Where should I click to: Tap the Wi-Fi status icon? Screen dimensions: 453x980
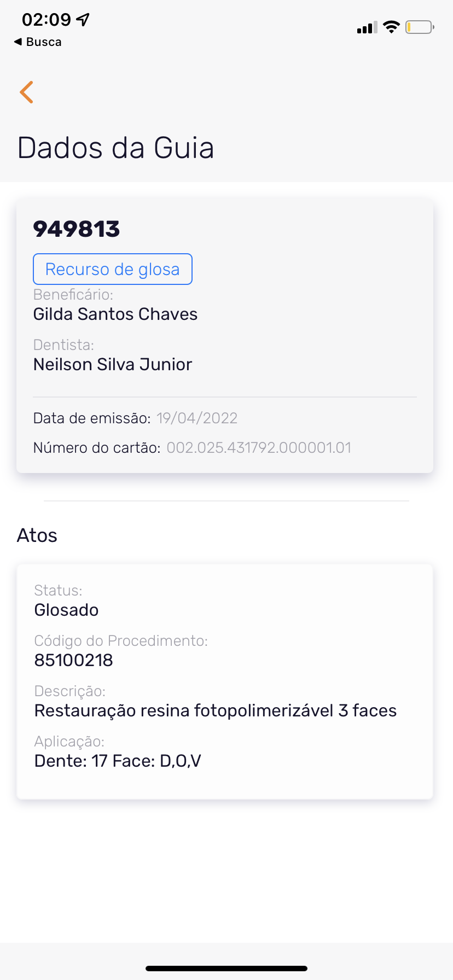coord(391,27)
